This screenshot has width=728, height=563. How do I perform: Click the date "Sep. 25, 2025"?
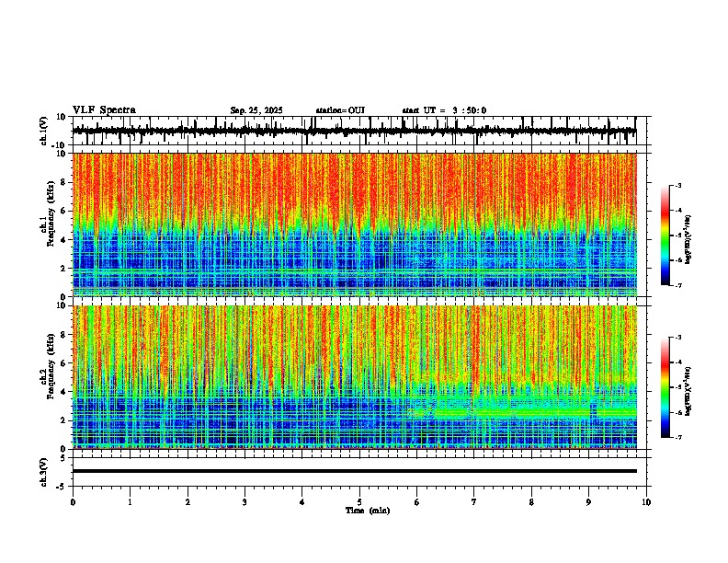click(256, 110)
